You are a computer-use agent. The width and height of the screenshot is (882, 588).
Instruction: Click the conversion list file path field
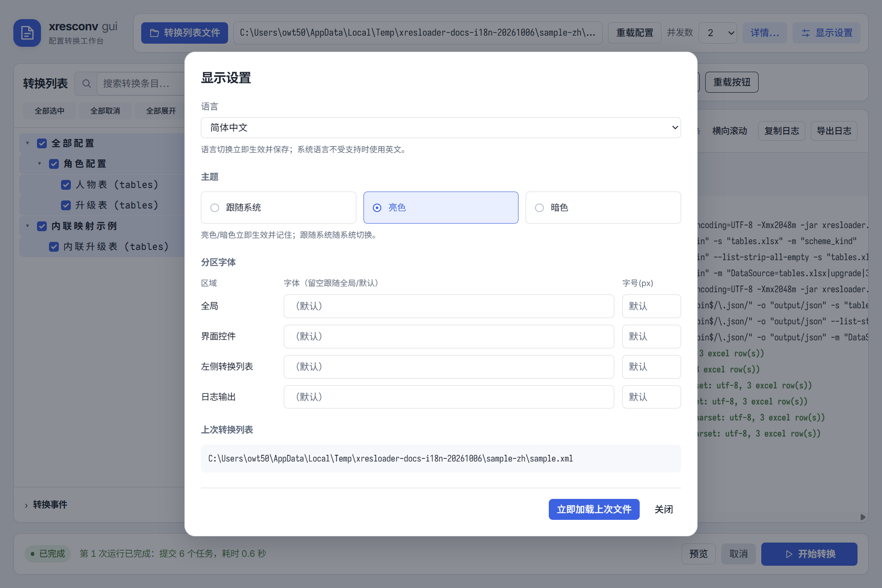point(418,33)
